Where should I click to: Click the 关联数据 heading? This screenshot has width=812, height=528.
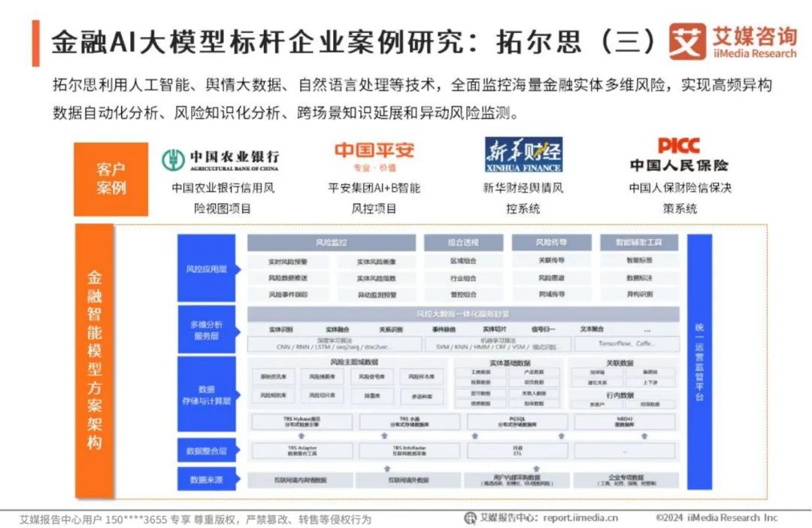coord(620,363)
